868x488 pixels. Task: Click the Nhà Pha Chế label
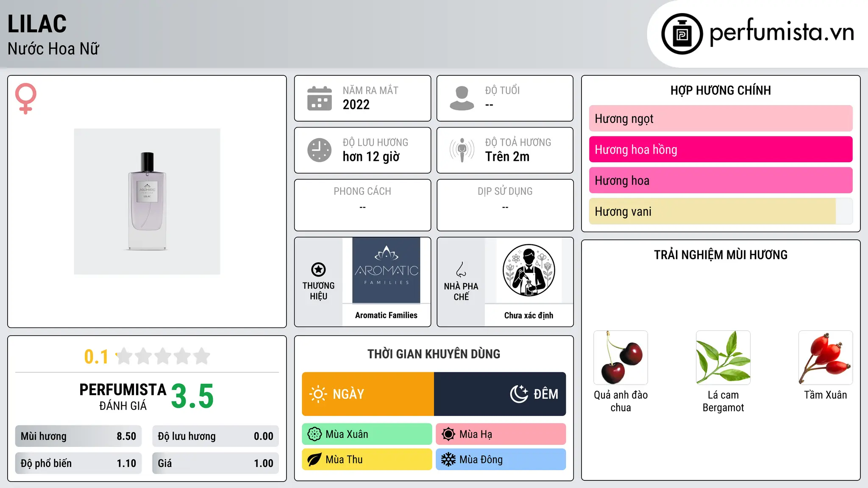(x=461, y=291)
